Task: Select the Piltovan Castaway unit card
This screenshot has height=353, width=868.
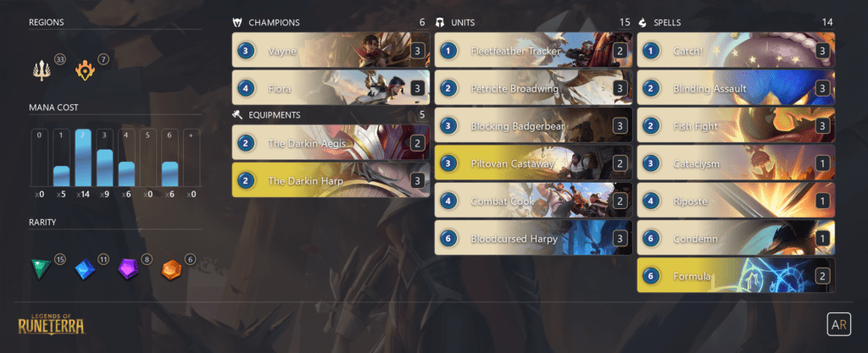Action: pos(534,163)
